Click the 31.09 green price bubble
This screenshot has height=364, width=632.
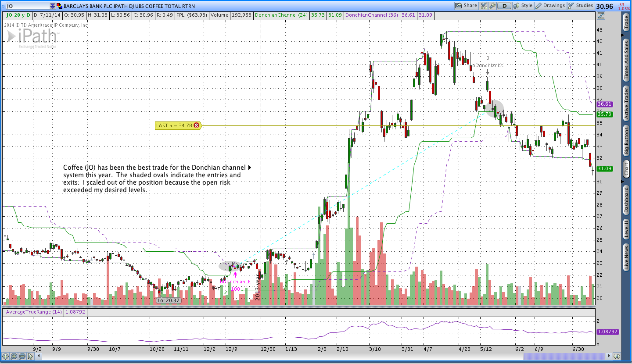pos(604,168)
